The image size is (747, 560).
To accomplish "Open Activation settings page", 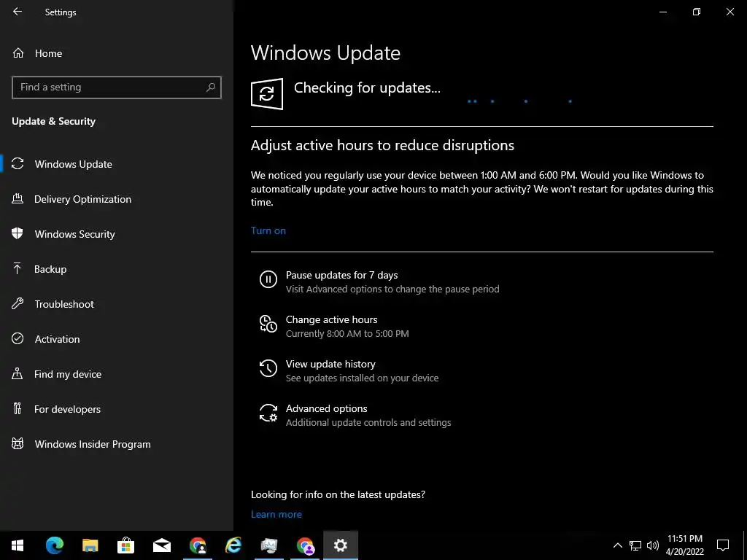I will [117, 339].
